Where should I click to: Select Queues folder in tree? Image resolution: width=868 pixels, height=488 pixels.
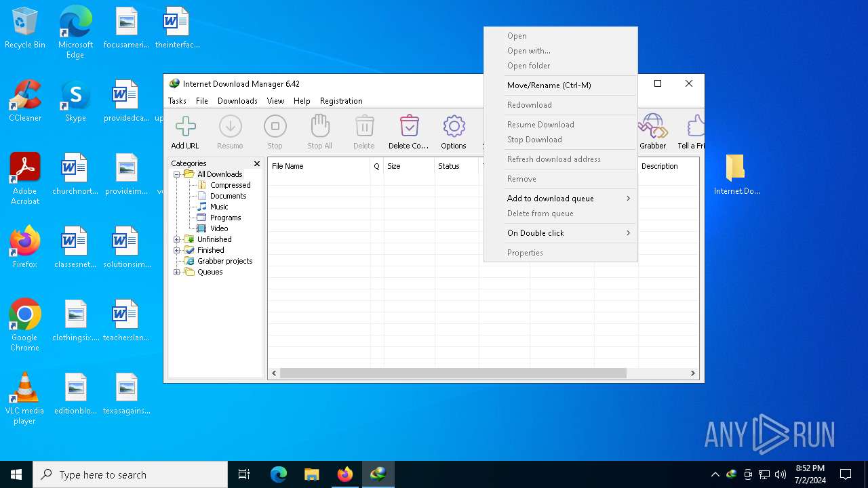click(x=210, y=272)
